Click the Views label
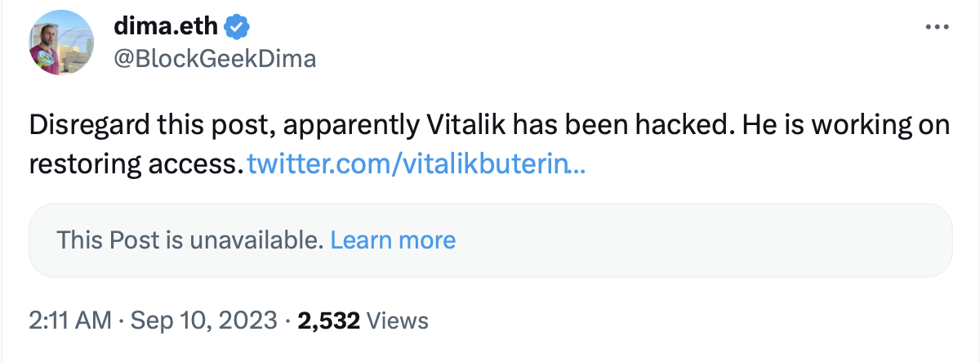 point(398,320)
